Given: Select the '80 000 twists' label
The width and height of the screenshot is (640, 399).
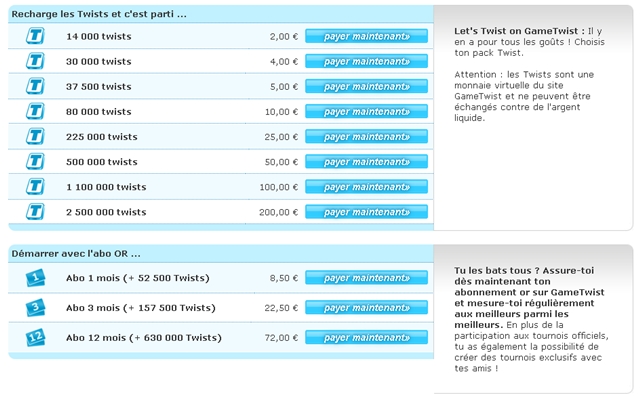Looking at the screenshot, I should pyautogui.click(x=99, y=112).
